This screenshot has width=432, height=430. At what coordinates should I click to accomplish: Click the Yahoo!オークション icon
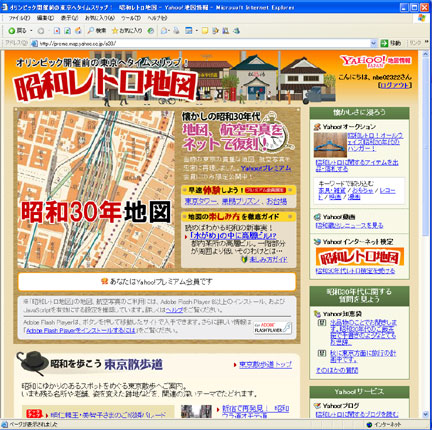[317, 127]
